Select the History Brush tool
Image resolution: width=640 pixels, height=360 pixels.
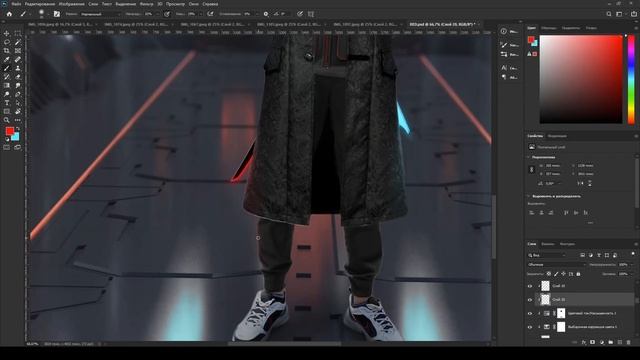tap(7, 77)
